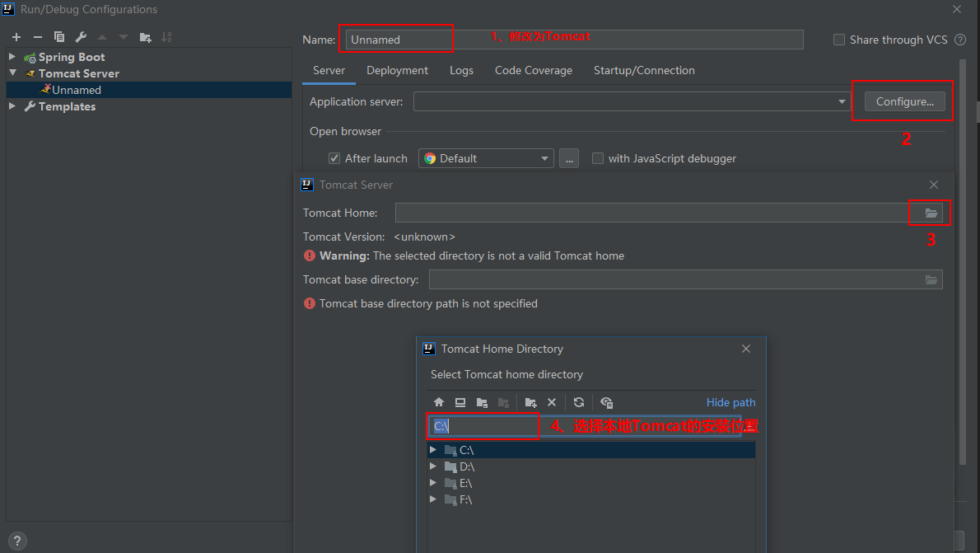Screen dimensions: 980x553
Task: Move configuration up arrow
Action: point(102,37)
